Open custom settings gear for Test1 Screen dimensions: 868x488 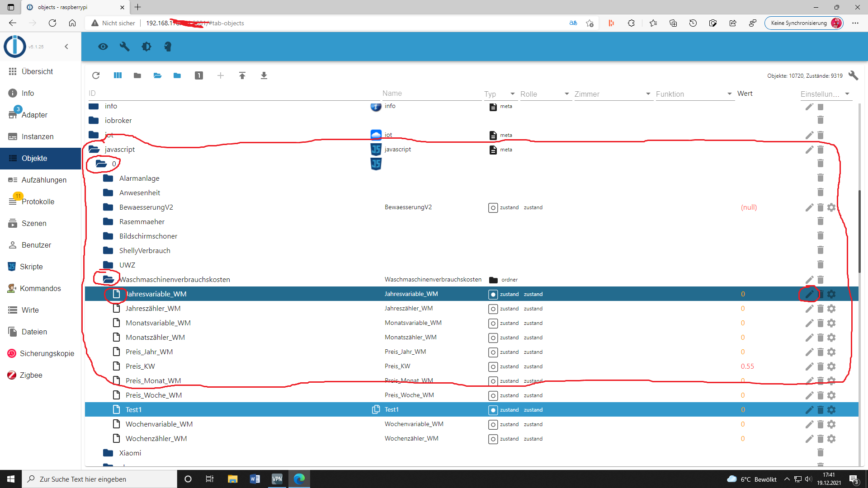tap(831, 410)
